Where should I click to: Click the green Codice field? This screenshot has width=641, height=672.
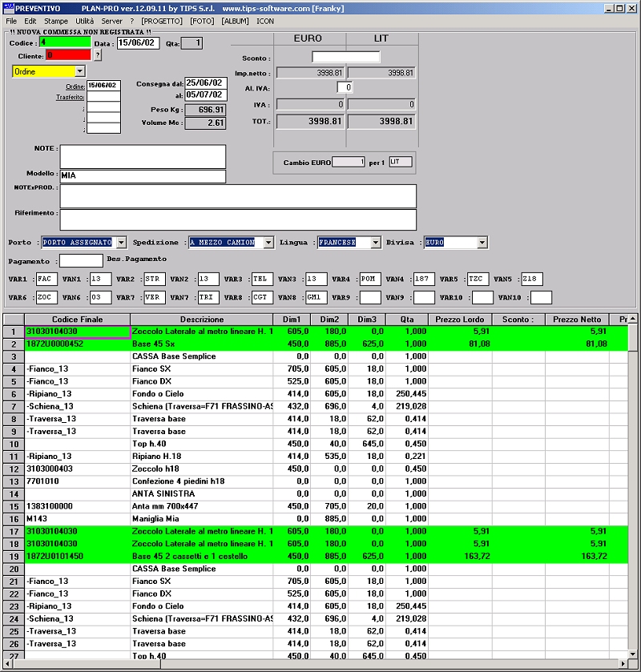point(65,42)
